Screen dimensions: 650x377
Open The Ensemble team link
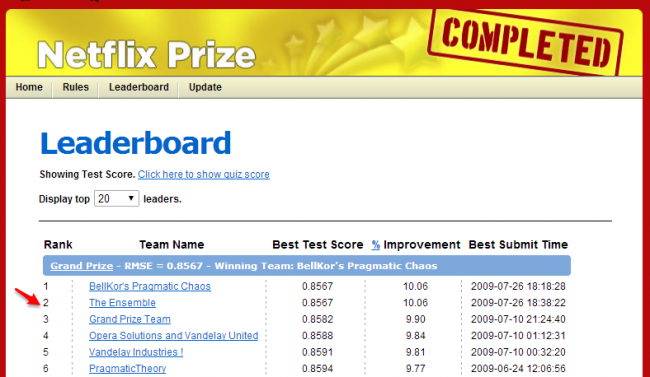coord(122,303)
